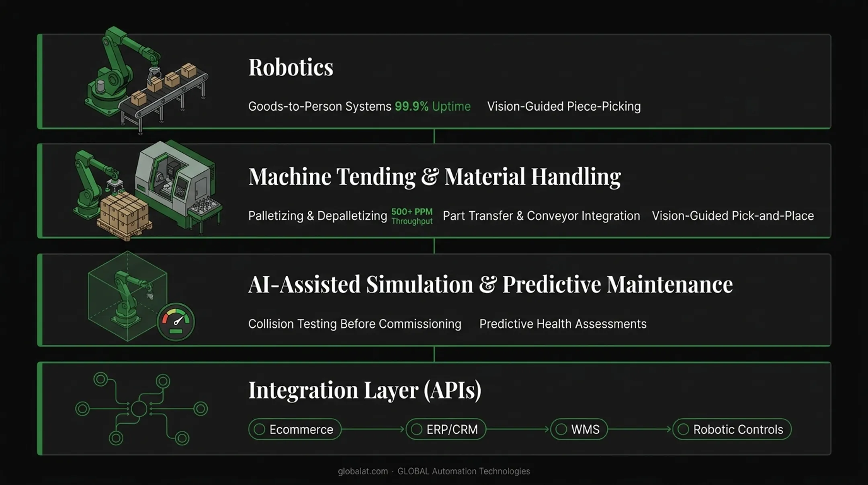The width and height of the screenshot is (868, 485).
Task: Select the simulation cube with gauge icon
Action: click(141, 296)
